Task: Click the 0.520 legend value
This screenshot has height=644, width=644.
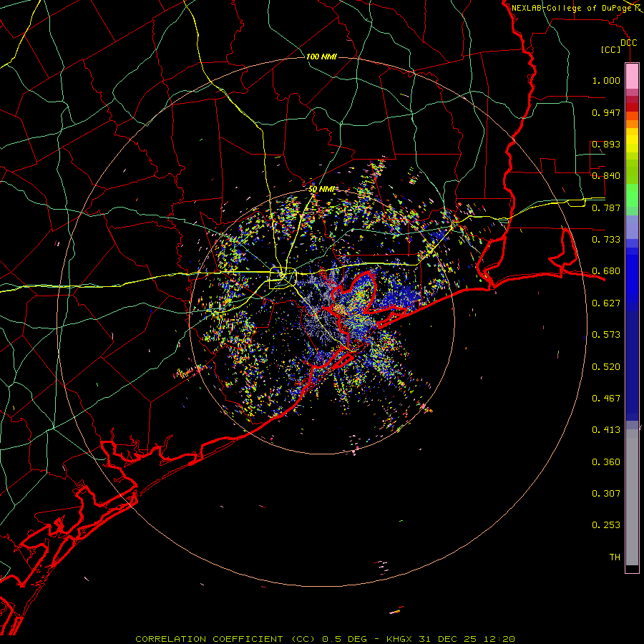Action: 606,367
